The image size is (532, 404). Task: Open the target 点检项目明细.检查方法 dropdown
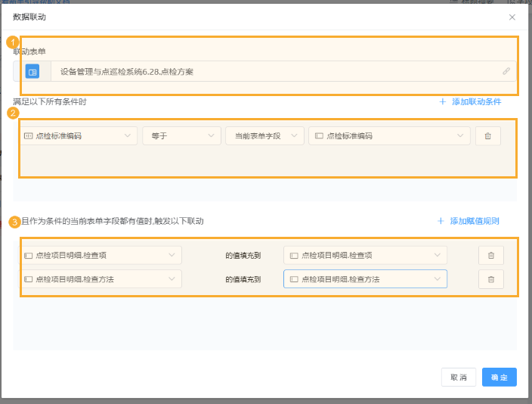[366, 279]
